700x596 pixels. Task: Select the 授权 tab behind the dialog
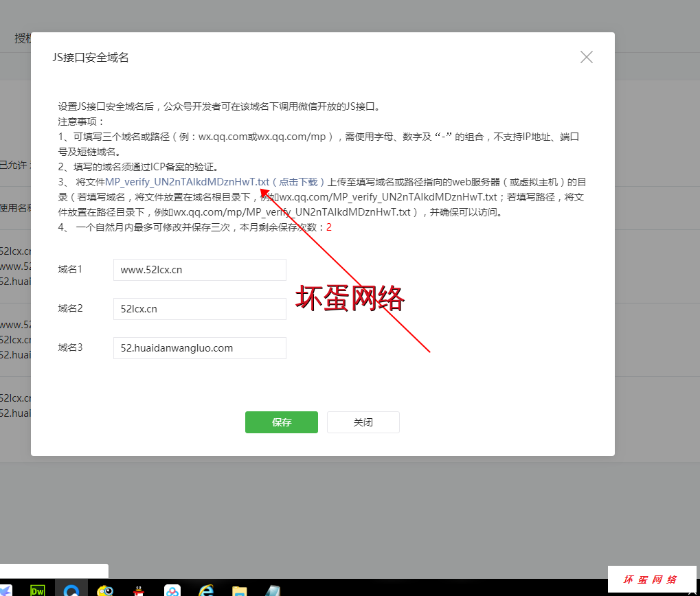(x=23, y=38)
